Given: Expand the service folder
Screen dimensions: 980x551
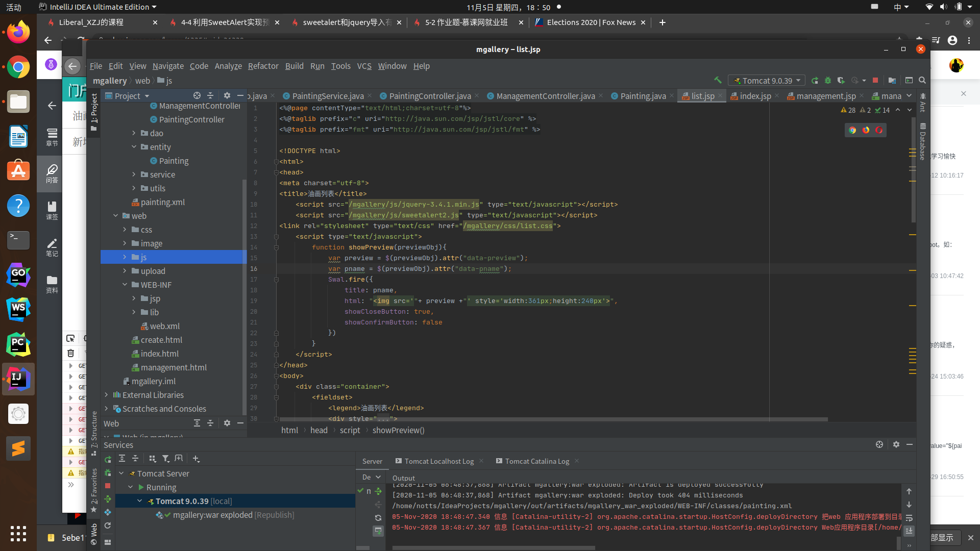Looking at the screenshot, I should [x=134, y=174].
